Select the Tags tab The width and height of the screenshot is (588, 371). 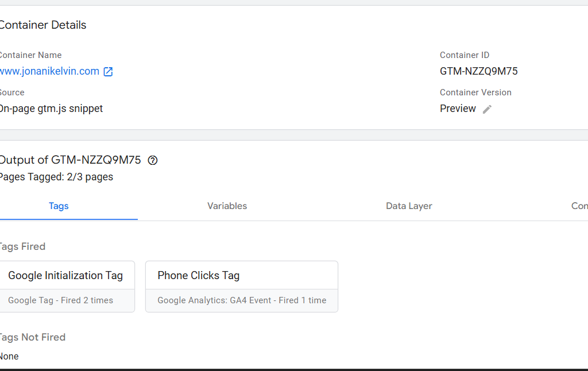point(58,206)
